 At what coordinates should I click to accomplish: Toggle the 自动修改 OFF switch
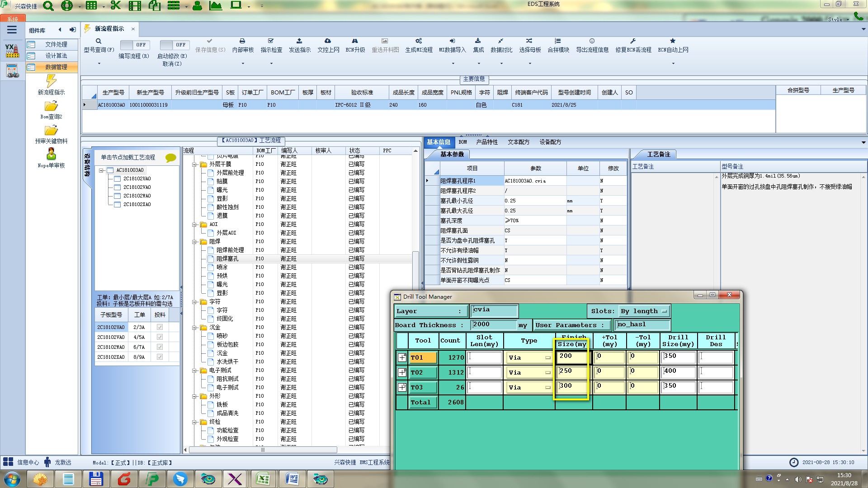click(174, 45)
